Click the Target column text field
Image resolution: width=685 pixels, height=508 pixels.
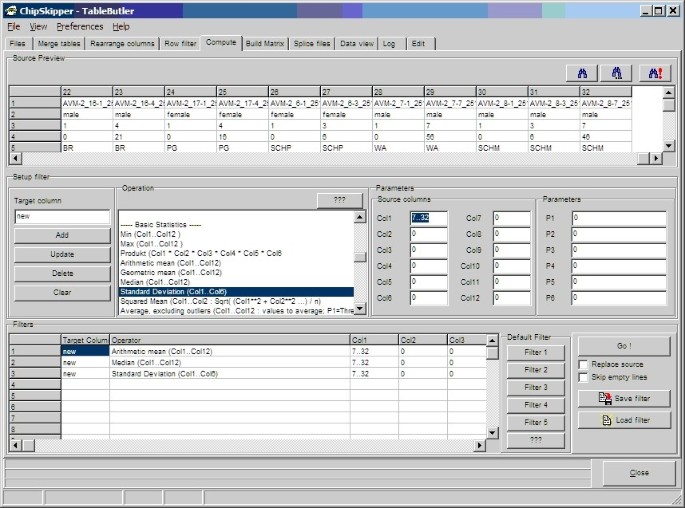click(62, 216)
